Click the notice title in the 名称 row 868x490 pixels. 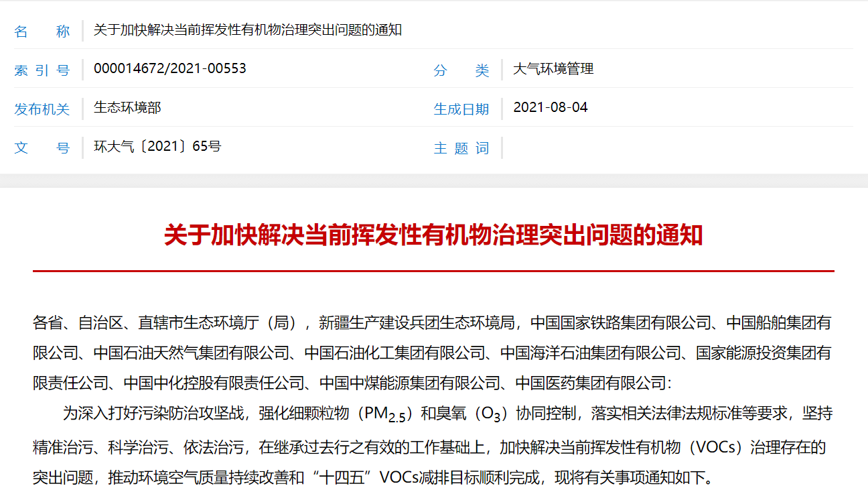click(x=247, y=30)
